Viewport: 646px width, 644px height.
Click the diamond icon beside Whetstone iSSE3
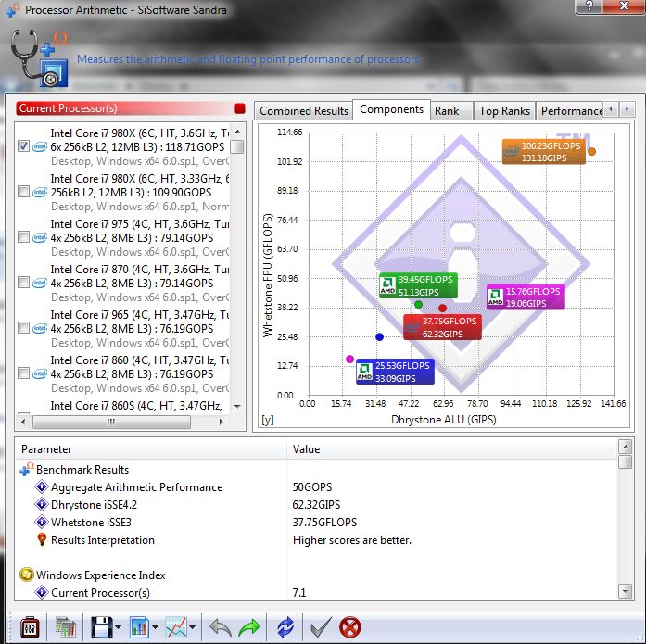tap(42, 522)
